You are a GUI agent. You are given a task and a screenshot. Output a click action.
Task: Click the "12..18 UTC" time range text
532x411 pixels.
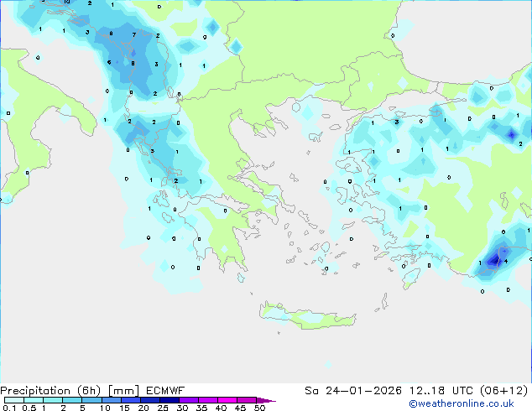click(x=441, y=391)
